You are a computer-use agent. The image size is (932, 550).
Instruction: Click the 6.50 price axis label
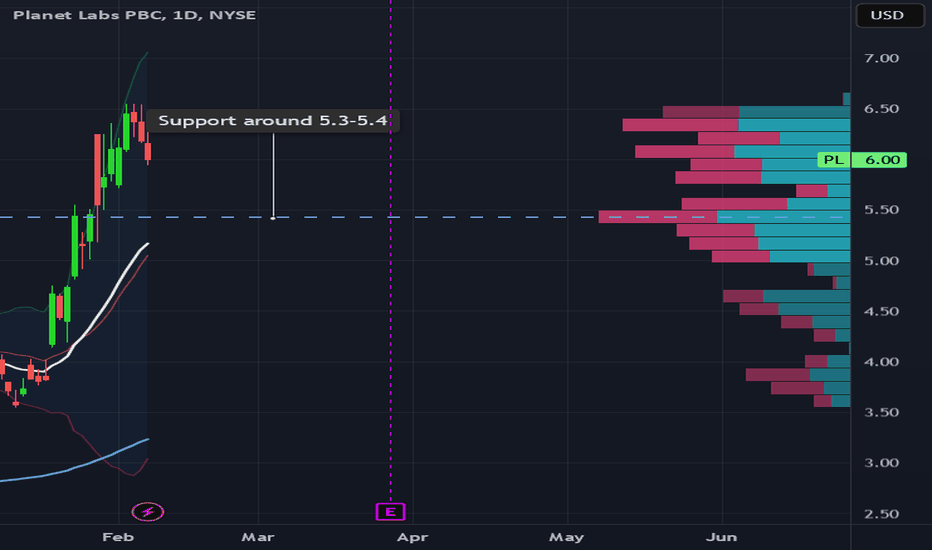[881, 109]
